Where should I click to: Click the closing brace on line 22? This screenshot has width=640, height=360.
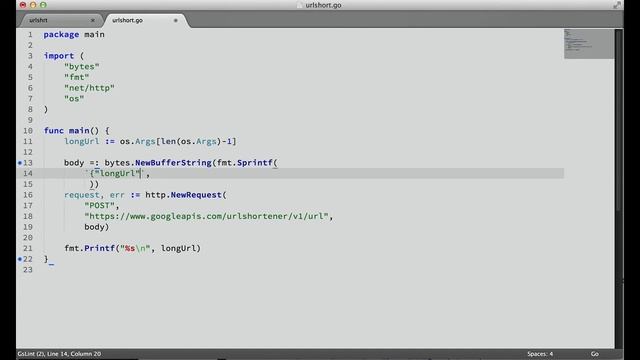[x=46, y=259]
